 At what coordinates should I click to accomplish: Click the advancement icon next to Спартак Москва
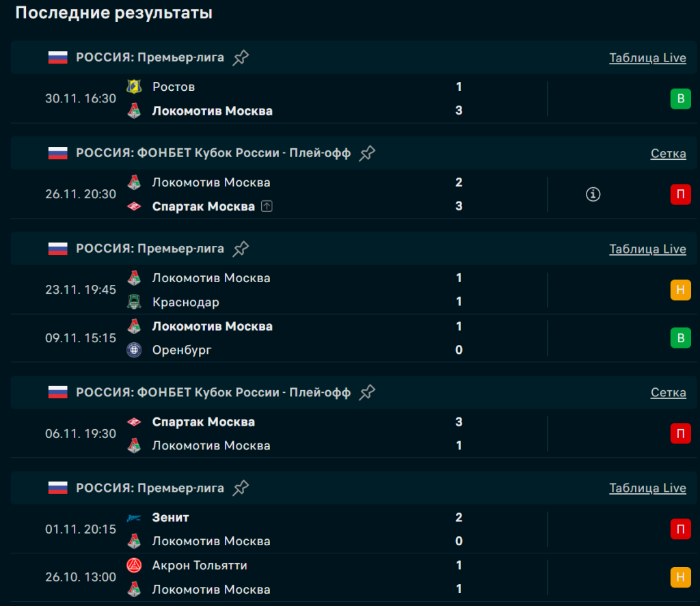pos(267,206)
